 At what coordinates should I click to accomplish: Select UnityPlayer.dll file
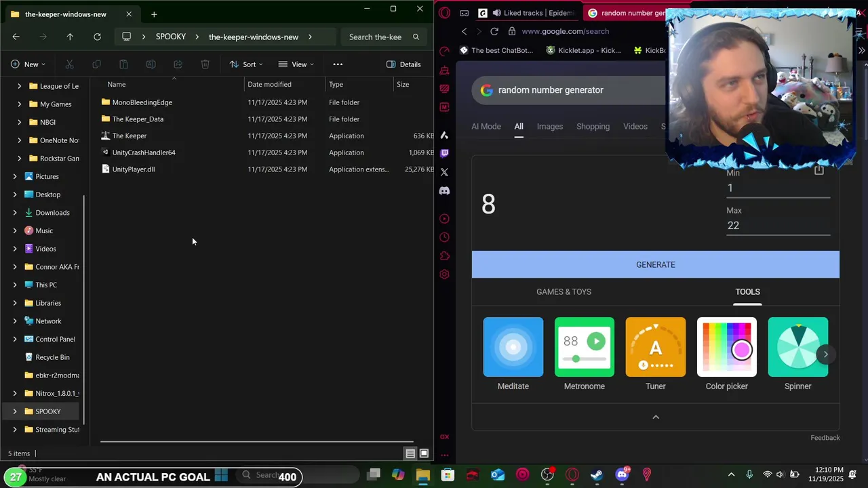pyautogui.click(x=134, y=169)
